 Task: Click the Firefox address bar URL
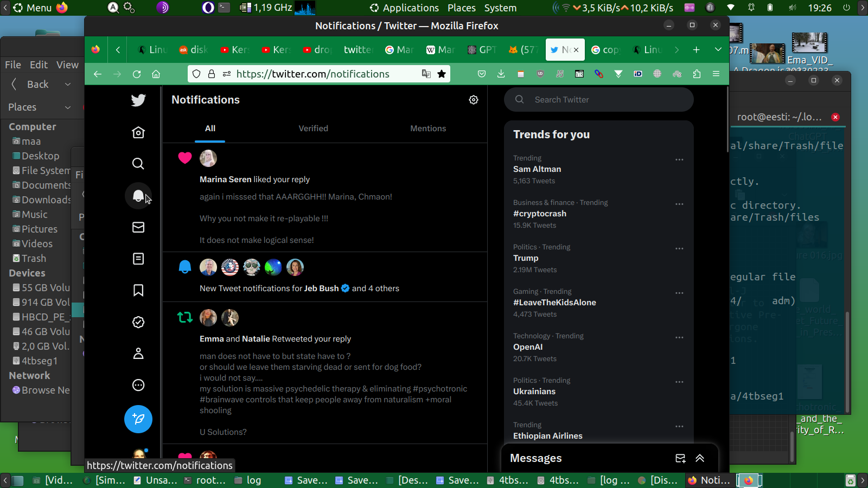(x=313, y=74)
